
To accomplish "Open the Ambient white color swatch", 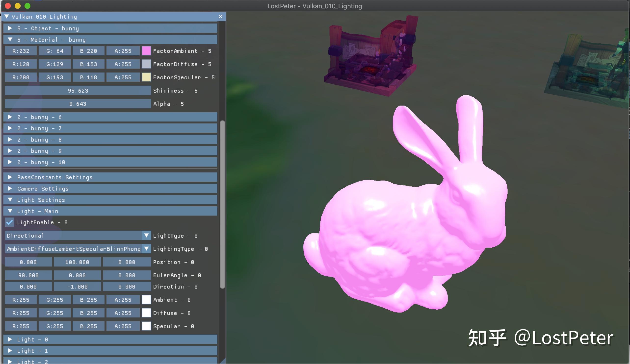I will pyautogui.click(x=146, y=300).
